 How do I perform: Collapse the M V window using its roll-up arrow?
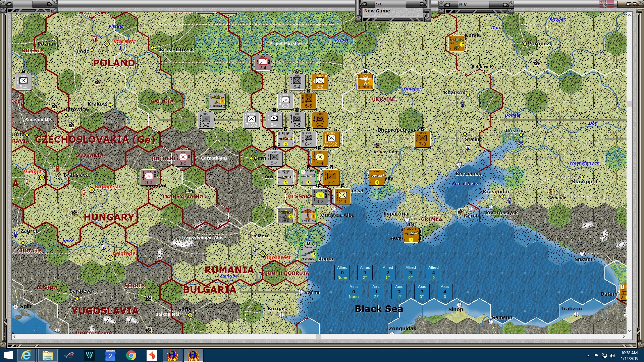tap(447, 5)
